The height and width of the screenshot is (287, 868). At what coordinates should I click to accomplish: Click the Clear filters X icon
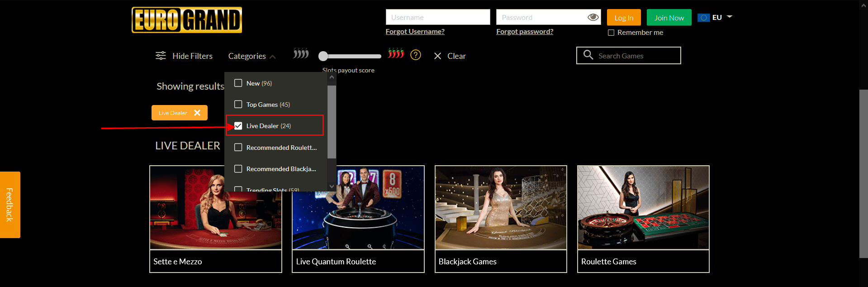click(437, 56)
